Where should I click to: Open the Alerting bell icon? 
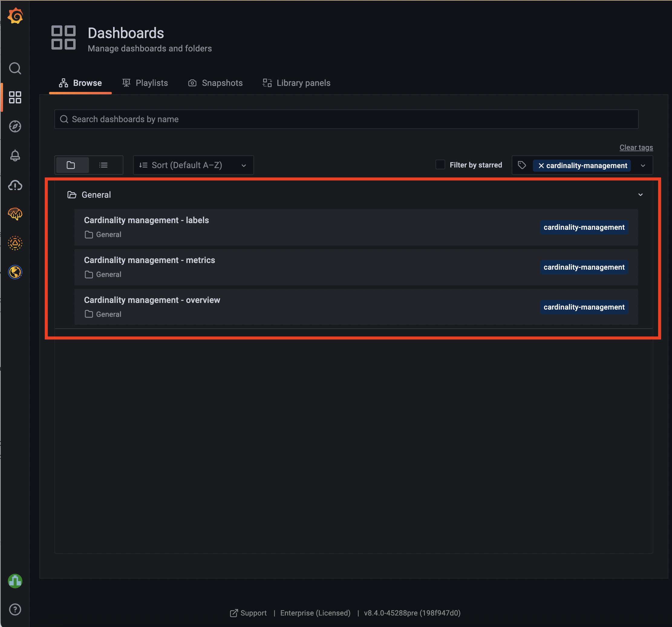(15, 155)
